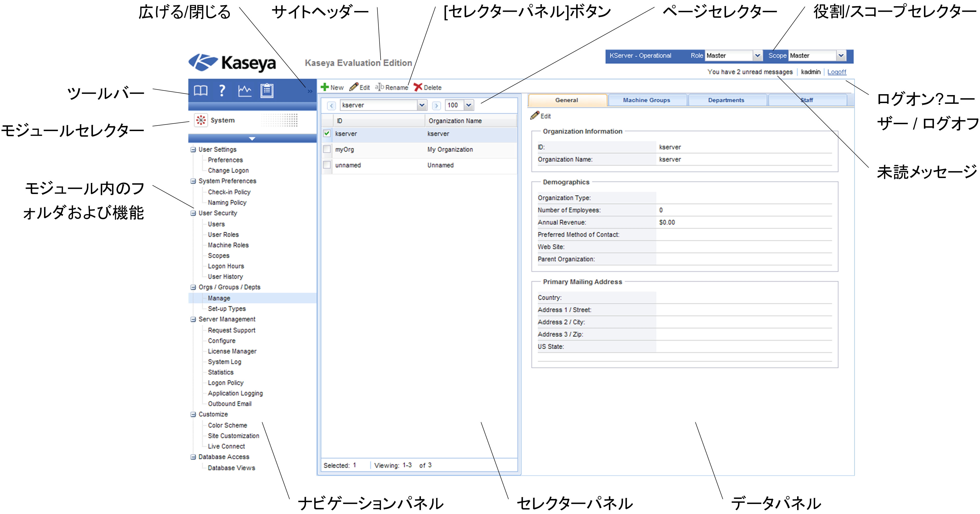Collapse the Customize folder
Image resolution: width=980 pixels, height=514 pixels.
(193, 414)
